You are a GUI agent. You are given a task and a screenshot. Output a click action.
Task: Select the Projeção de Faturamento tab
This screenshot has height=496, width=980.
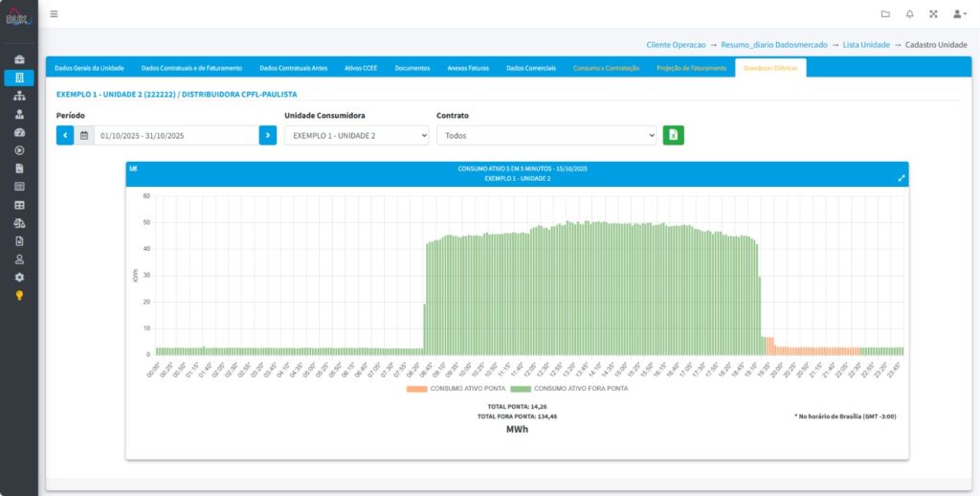pos(691,68)
